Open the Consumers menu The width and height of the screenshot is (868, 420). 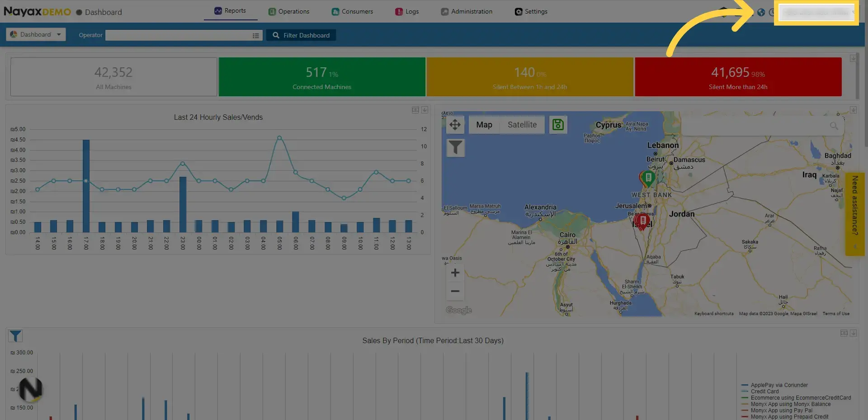pyautogui.click(x=352, y=12)
